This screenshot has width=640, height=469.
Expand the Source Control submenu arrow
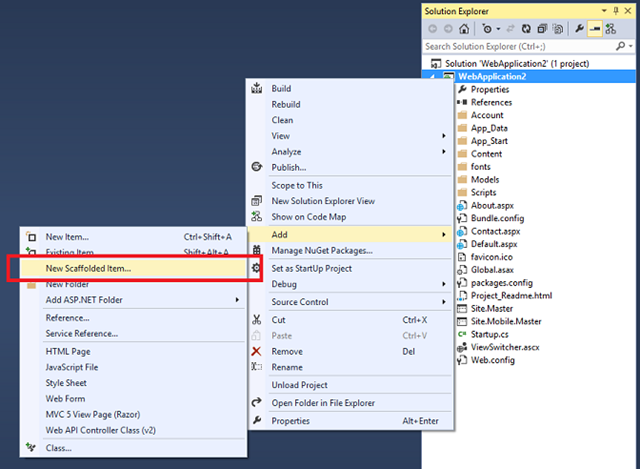[444, 302]
